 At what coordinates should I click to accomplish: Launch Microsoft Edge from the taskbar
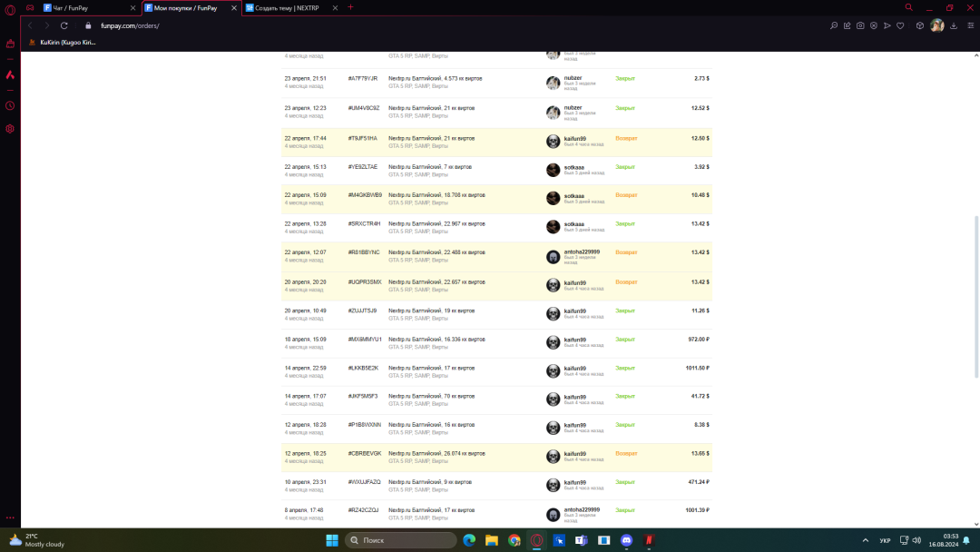tap(469, 540)
